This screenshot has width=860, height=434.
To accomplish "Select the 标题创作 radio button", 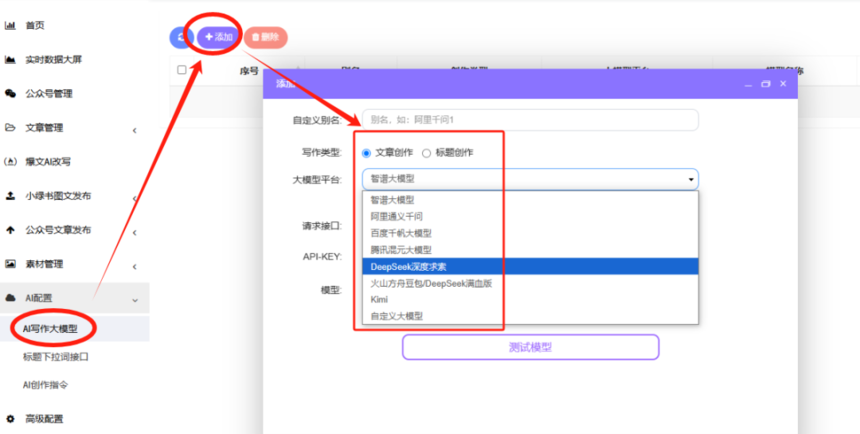I will click(x=427, y=153).
